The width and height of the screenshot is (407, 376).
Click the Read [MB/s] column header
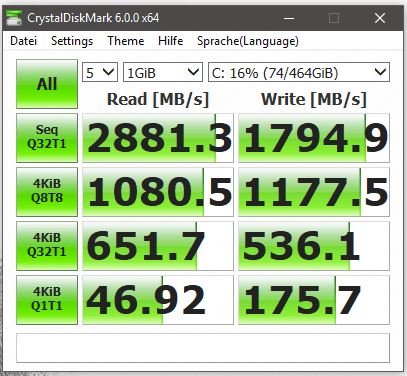pyautogui.click(x=158, y=99)
